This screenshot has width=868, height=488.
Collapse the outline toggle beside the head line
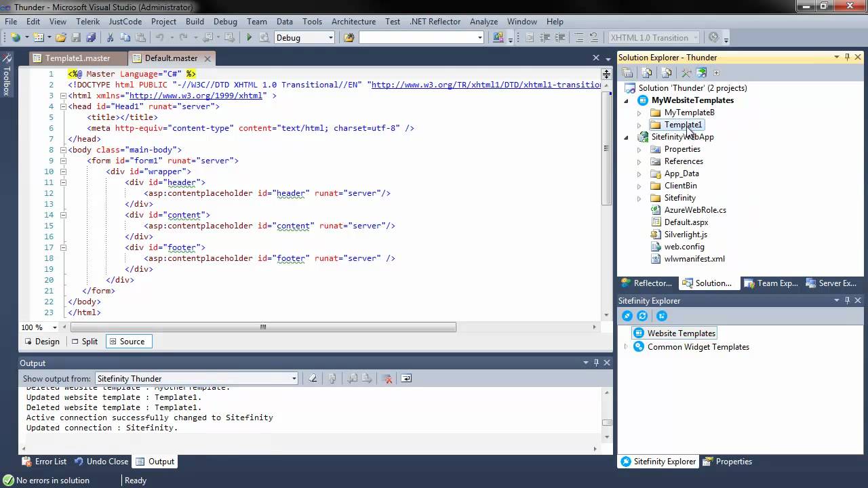64,106
